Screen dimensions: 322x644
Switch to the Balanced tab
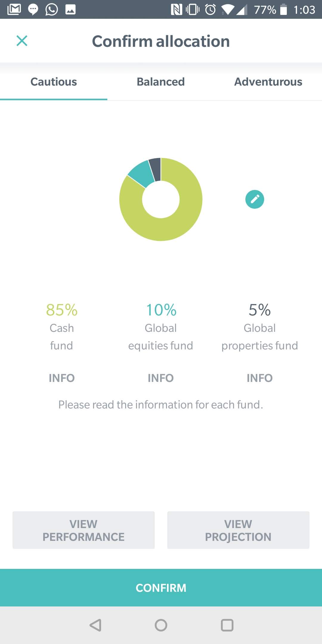(161, 82)
